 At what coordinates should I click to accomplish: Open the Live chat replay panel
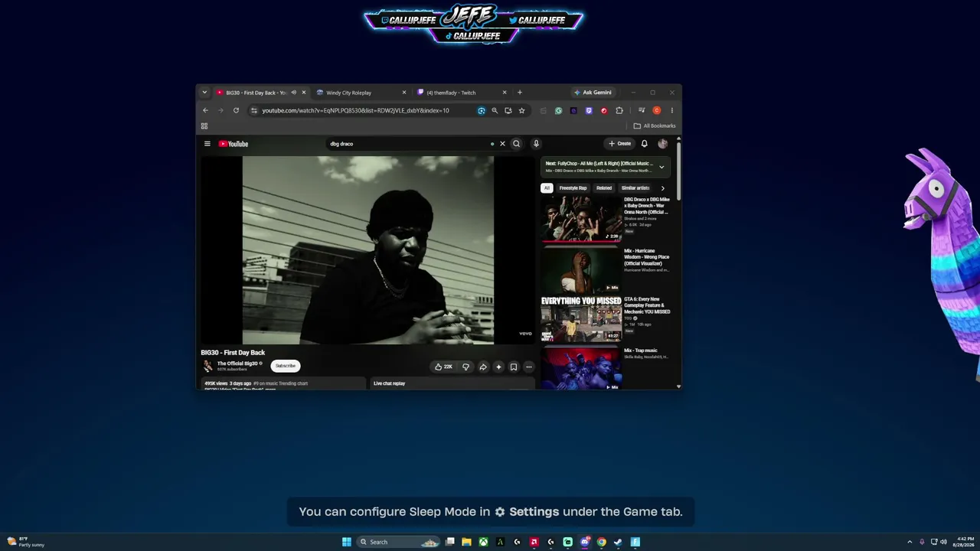pyautogui.click(x=452, y=383)
